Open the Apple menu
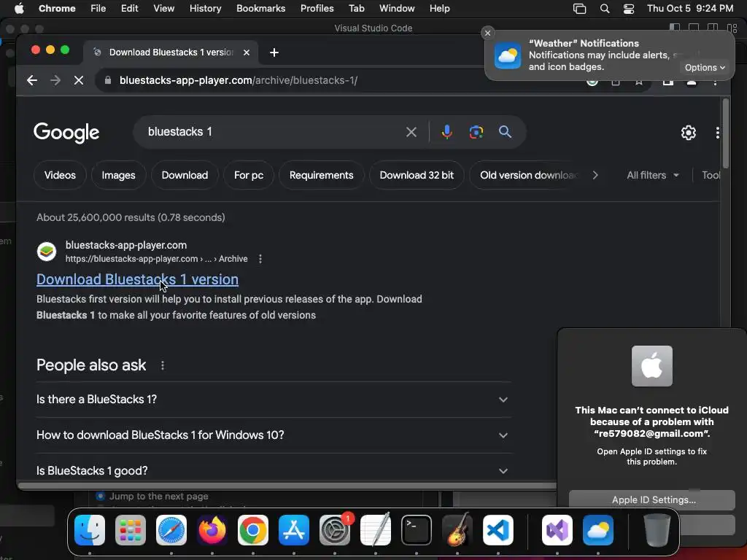Screen dimensions: 747x560 point(19,9)
